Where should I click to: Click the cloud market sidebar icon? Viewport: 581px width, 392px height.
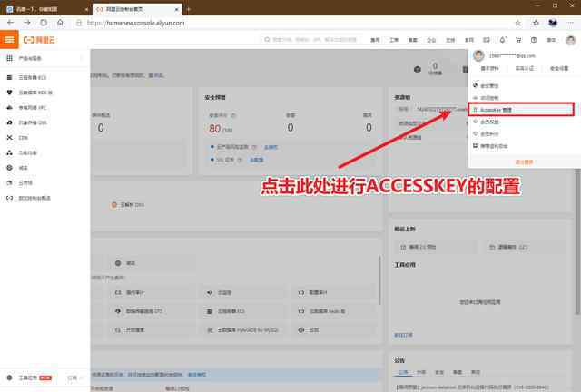point(10,182)
